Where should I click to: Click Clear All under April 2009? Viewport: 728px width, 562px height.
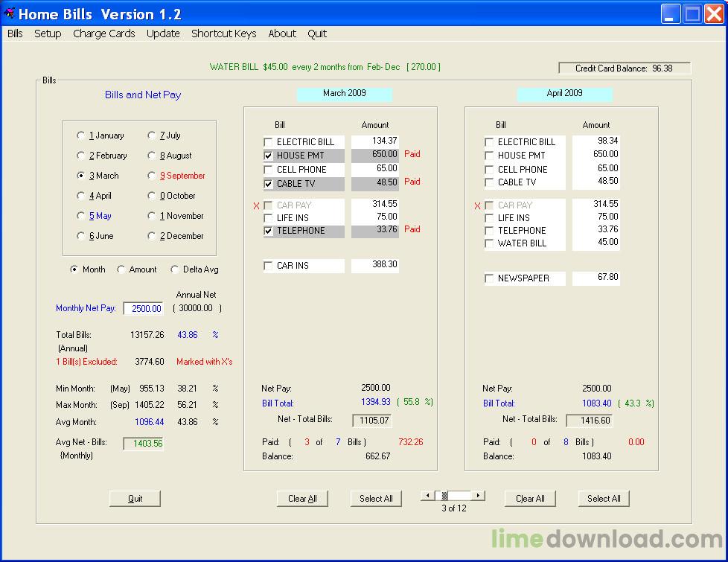pos(530,499)
